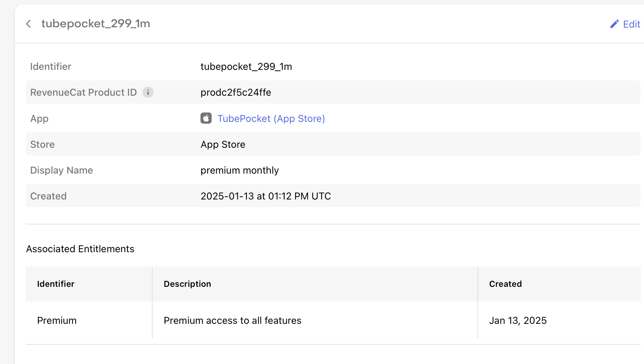Click the Store value App Store
The image size is (644, 364).
tap(223, 144)
